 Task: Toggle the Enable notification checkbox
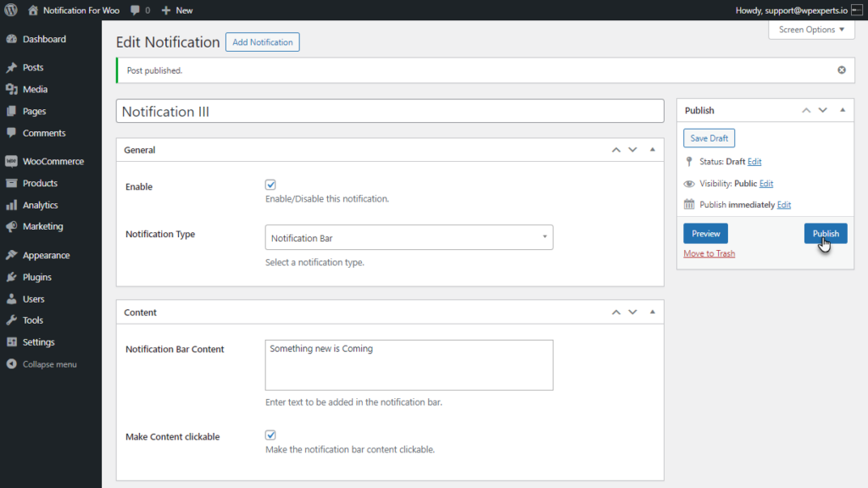tap(270, 185)
